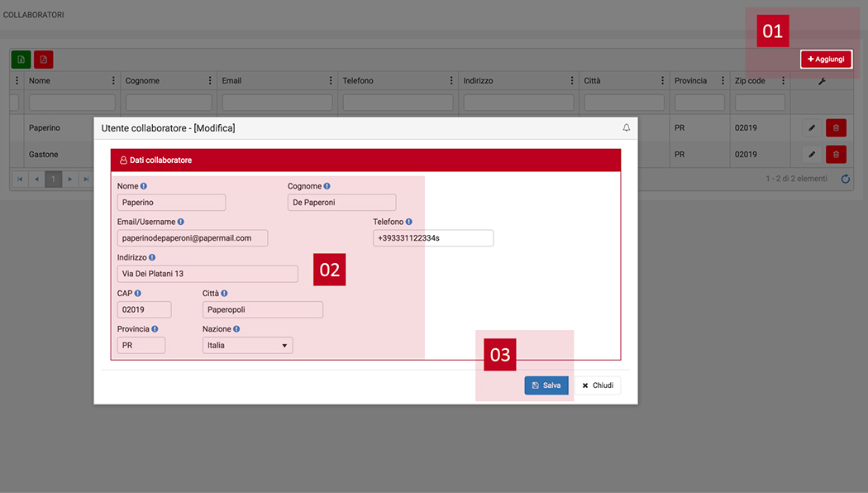The width and height of the screenshot is (868, 493).
Task: Go to the last page of the grid
Action: [x=86, y=179]
